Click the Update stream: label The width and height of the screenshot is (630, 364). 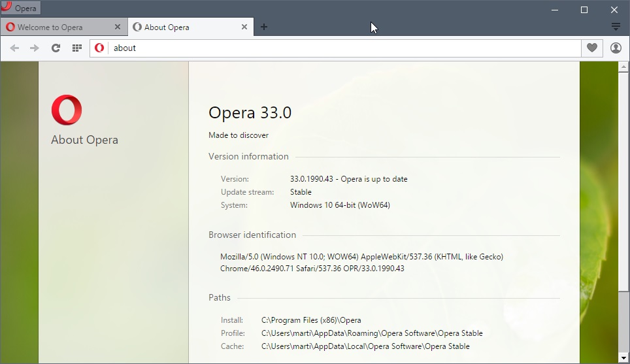248,192
